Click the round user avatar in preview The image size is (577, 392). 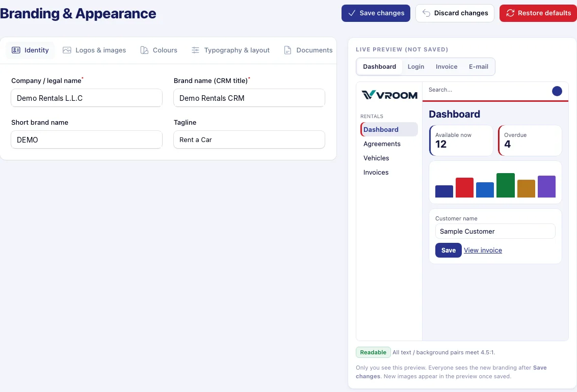pyautogui.click(x=557, y=91)
